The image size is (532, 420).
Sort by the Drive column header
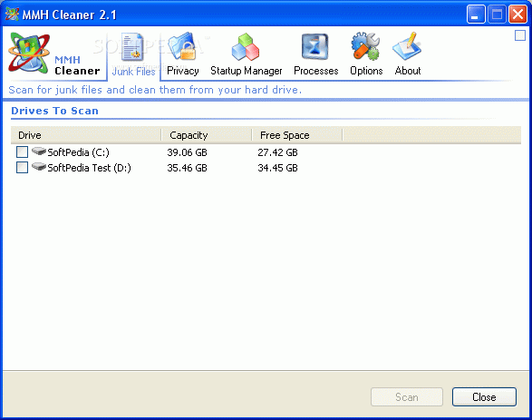[86, 135]
